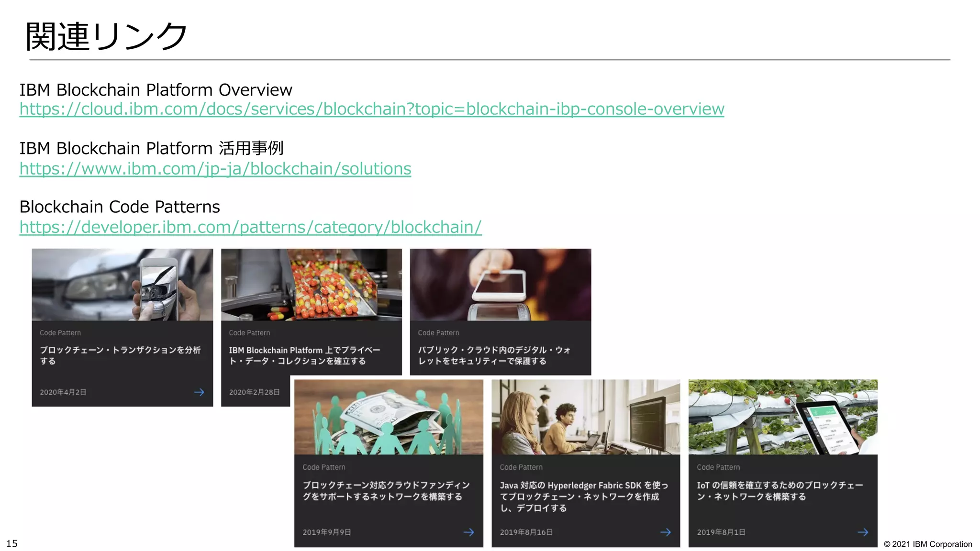Select card title Java 対応の Hyperledger Fabric SDK
This screenshot has height=551, width=980.
tap(584, 496)
